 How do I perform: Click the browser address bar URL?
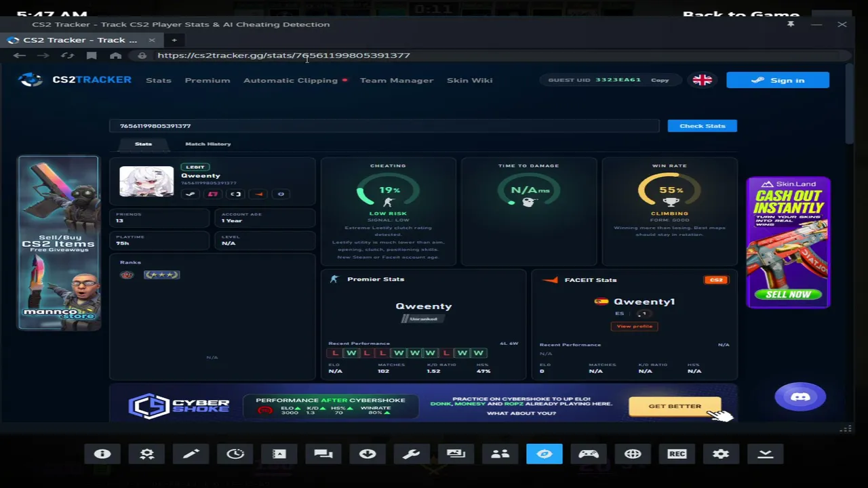283,56
